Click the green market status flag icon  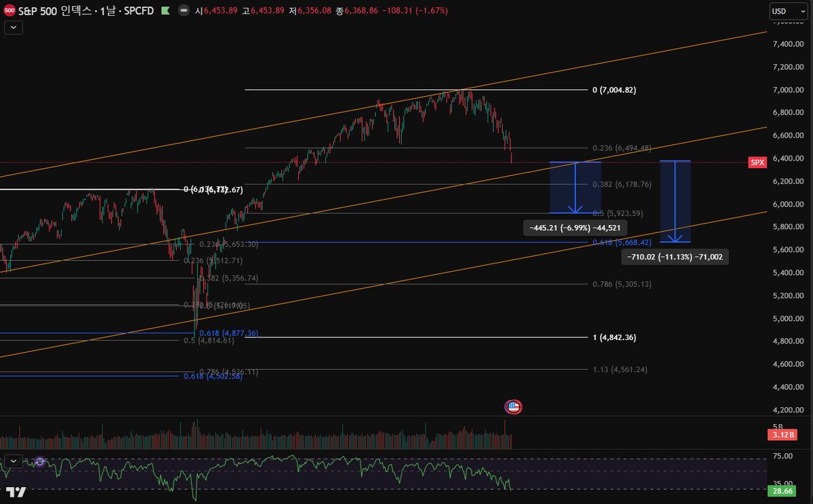(165, 11)
